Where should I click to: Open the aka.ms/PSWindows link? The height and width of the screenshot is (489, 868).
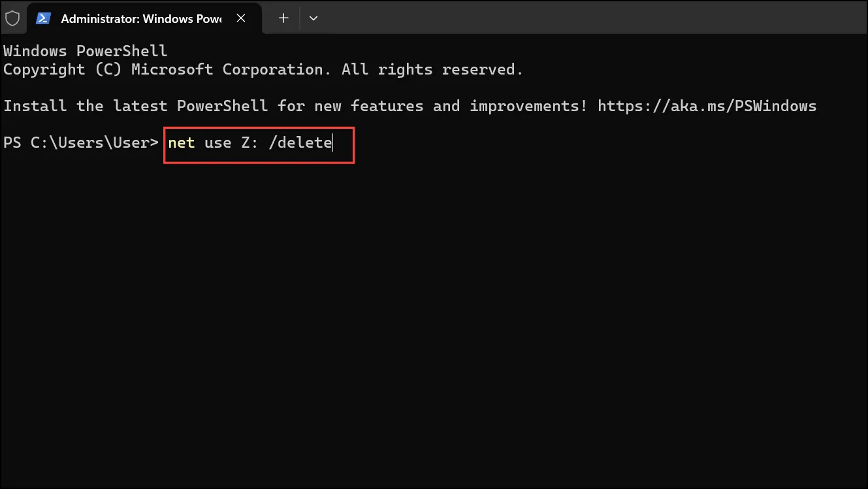pos(707,106)
